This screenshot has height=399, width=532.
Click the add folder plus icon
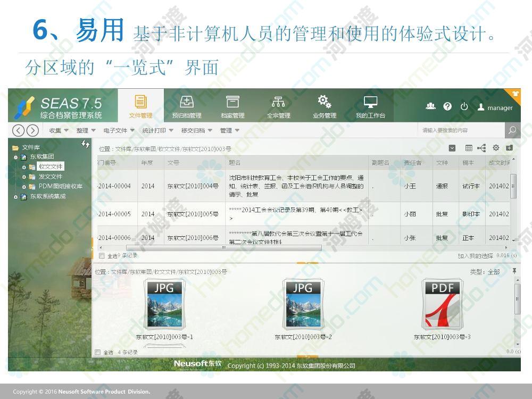click(x=509, y=148)
